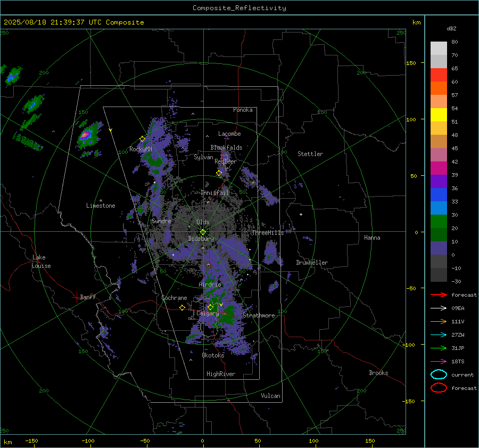The image size is (479, 448).
Task: Select the orange 111V arrow legend entry
Action: [x=439, y=321]
